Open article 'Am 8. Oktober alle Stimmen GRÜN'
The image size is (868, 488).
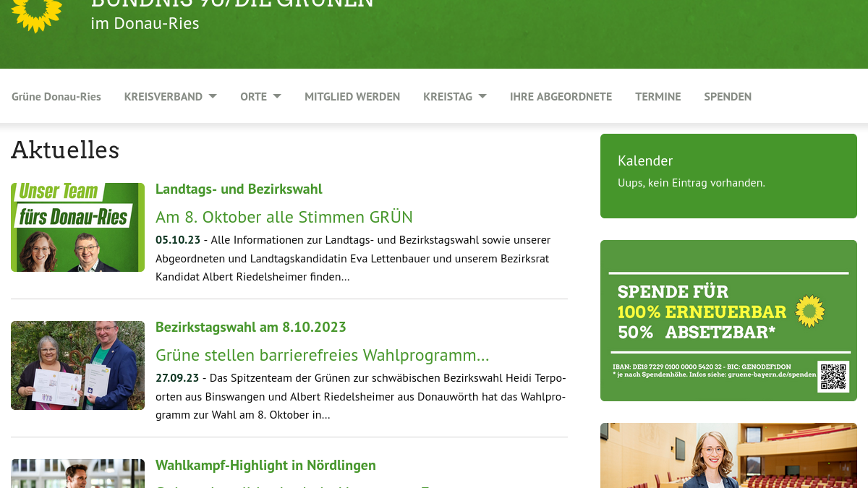tap(284, 217)
